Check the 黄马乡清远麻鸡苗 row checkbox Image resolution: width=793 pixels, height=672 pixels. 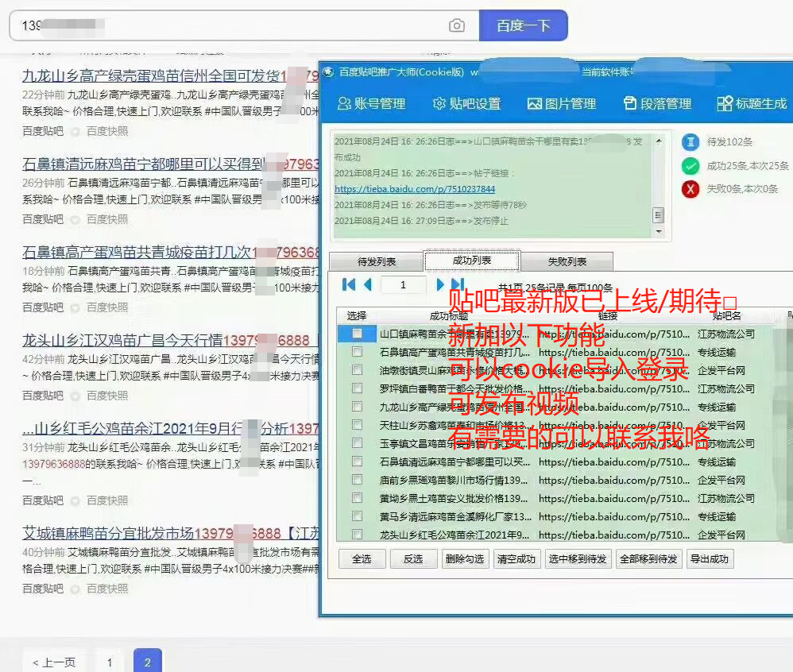357,516
